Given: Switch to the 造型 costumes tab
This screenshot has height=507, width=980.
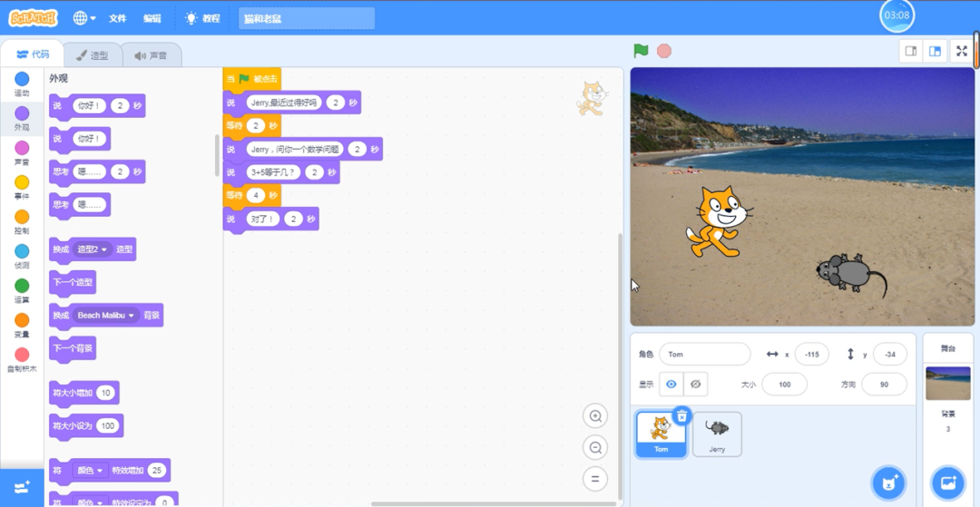Looking at the screenshot, I should tap(92, 55).
